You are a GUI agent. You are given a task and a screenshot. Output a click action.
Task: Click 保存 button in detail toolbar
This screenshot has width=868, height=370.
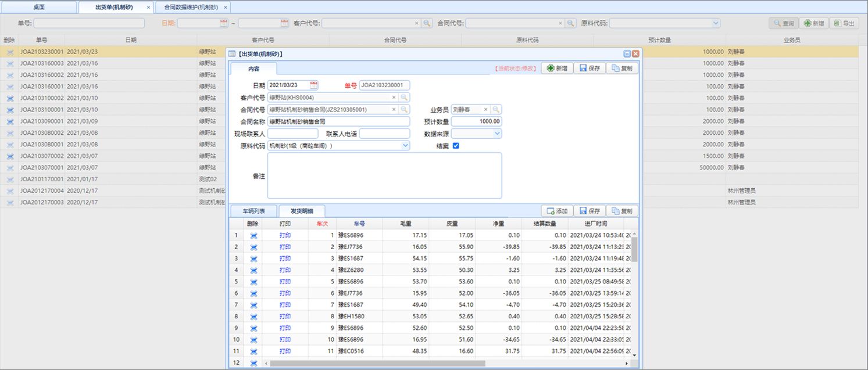click(x=589, y=211)
